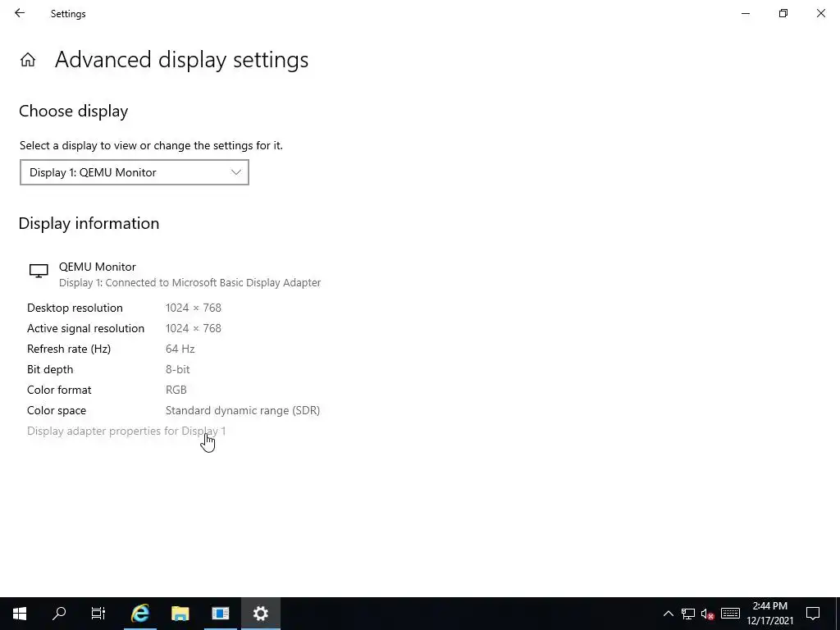Click the "RGB" color format value

176,390
